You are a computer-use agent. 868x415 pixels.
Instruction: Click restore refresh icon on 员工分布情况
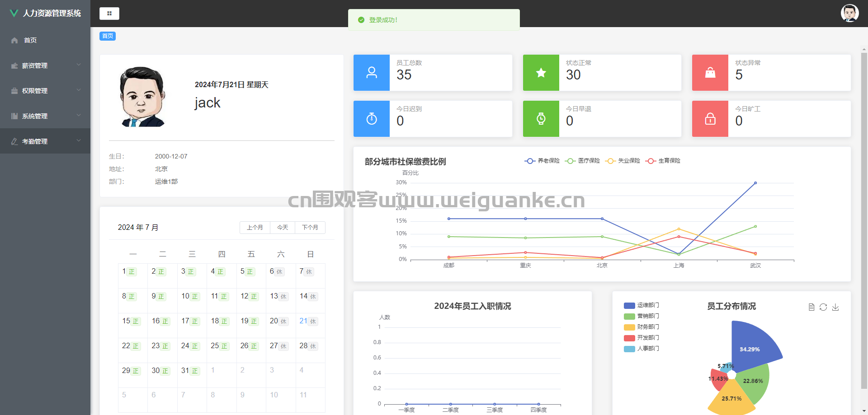(823, 307)
